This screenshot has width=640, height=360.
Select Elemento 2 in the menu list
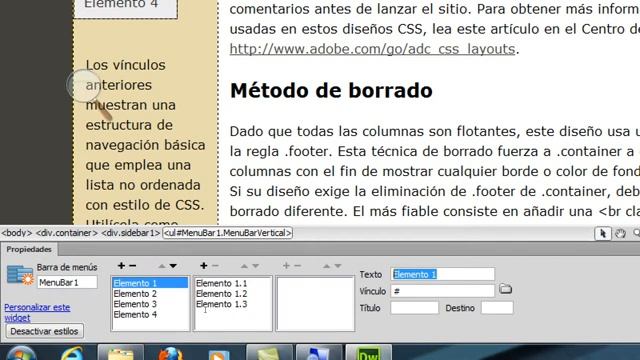coord(150,293)
